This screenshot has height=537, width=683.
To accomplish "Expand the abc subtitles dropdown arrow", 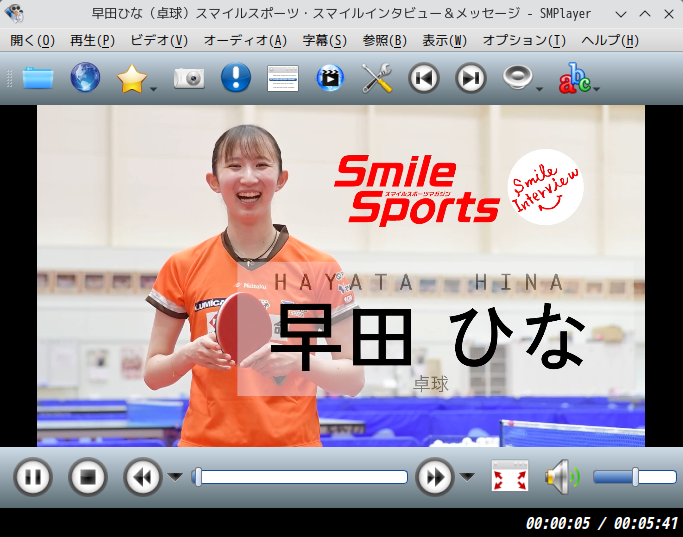I will pyautogui.click(x=596, y=89).
